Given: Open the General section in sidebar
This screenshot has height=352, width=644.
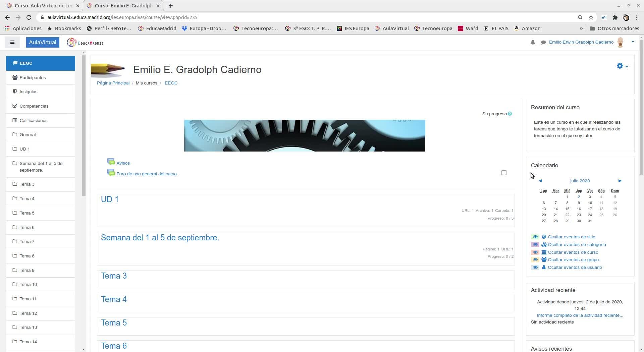Looking at the screenshot, I should click(41, 135).
